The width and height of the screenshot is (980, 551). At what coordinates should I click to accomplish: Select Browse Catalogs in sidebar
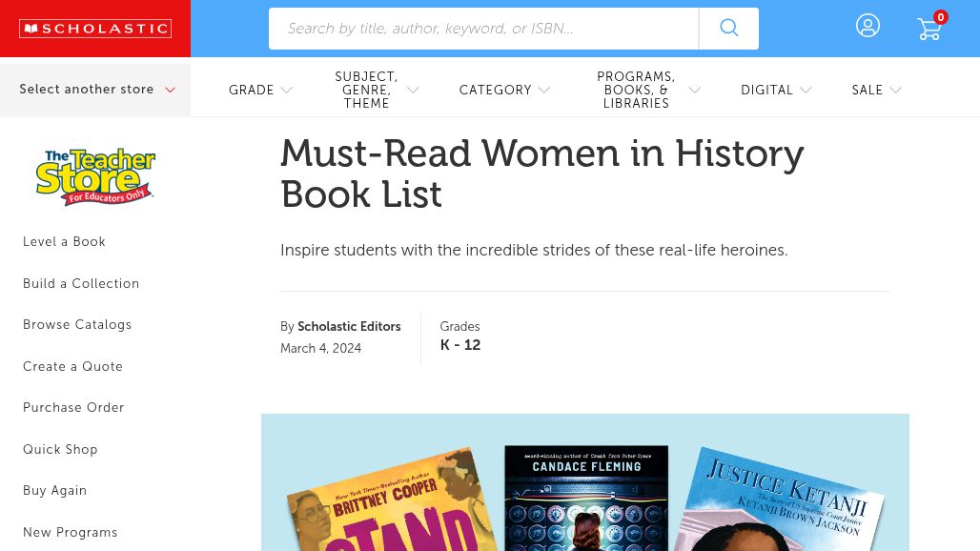tap(77, 325)
